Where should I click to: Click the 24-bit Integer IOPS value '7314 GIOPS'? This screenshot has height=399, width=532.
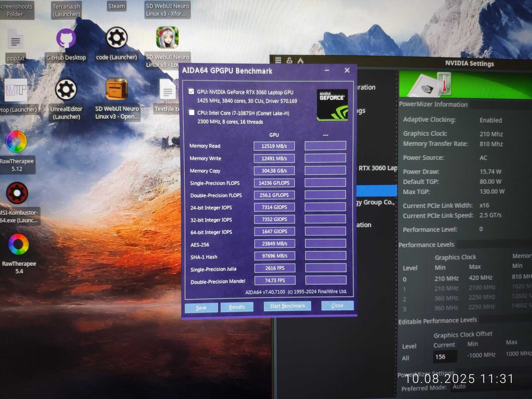(275, 207)
